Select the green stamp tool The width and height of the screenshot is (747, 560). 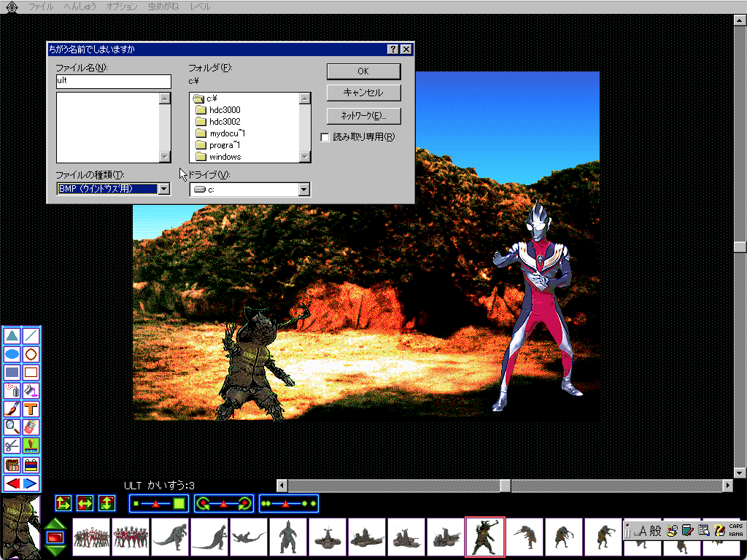click(x=31, y=446)
